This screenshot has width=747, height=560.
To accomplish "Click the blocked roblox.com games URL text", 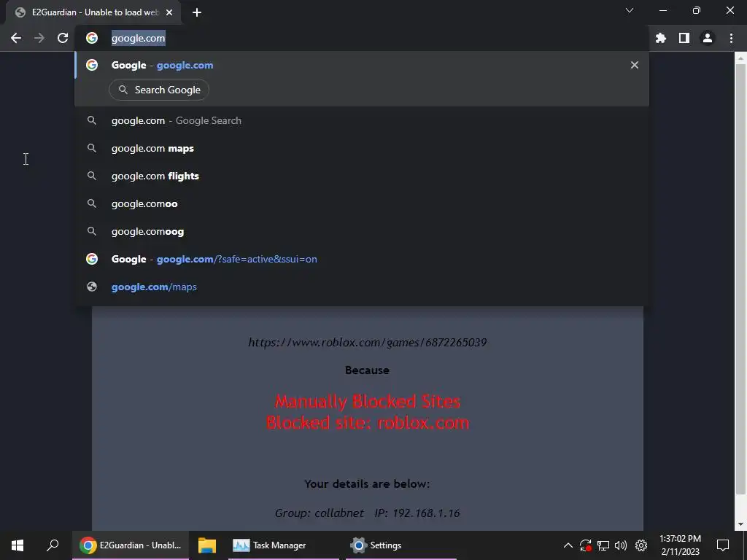I will [368, 343].
